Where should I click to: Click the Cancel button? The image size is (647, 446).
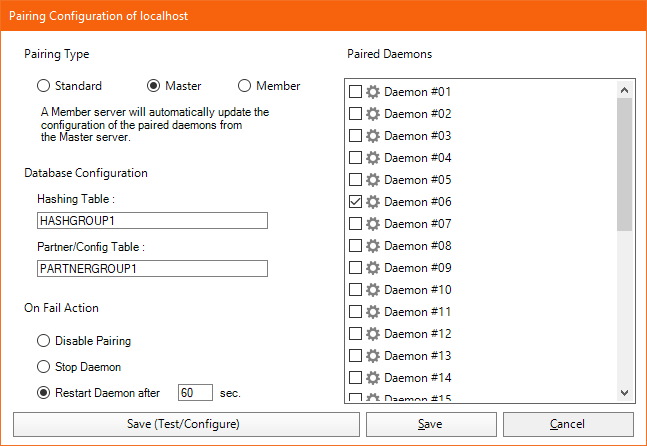[568, 424]
